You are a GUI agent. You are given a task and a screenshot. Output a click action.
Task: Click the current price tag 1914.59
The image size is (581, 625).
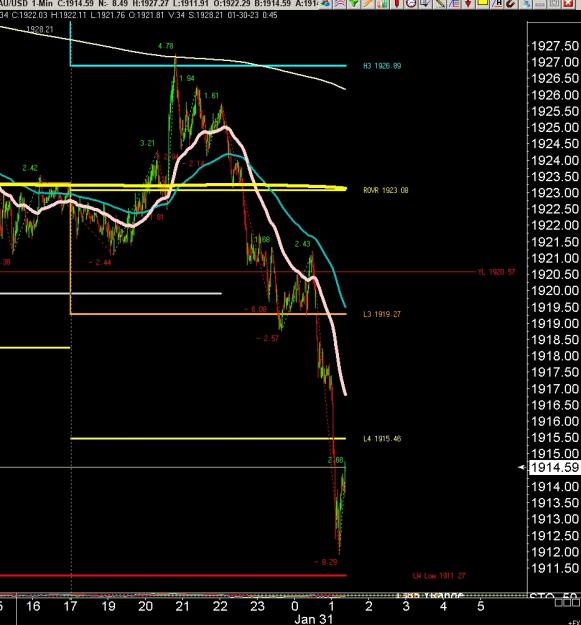click(555, 467)
